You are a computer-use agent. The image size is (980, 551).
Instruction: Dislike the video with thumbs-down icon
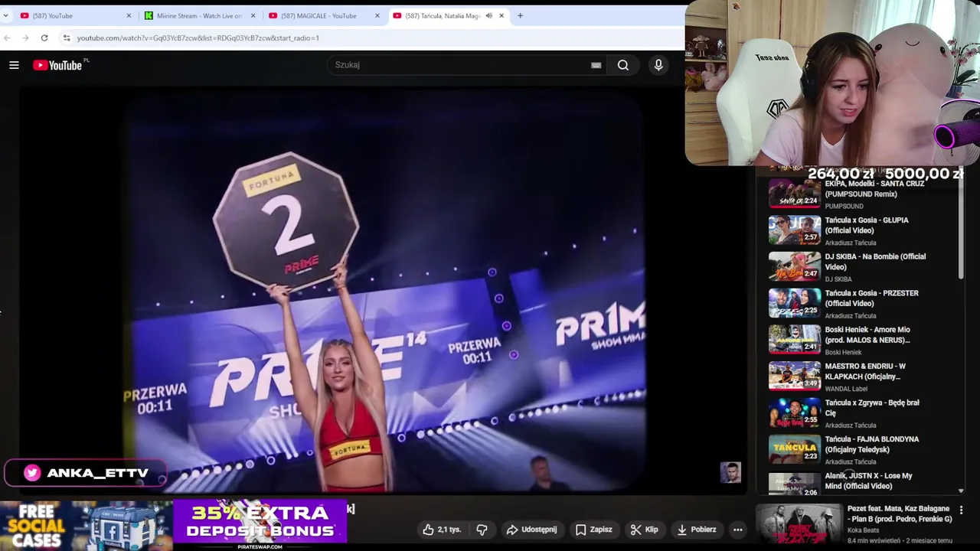point(482,530)
